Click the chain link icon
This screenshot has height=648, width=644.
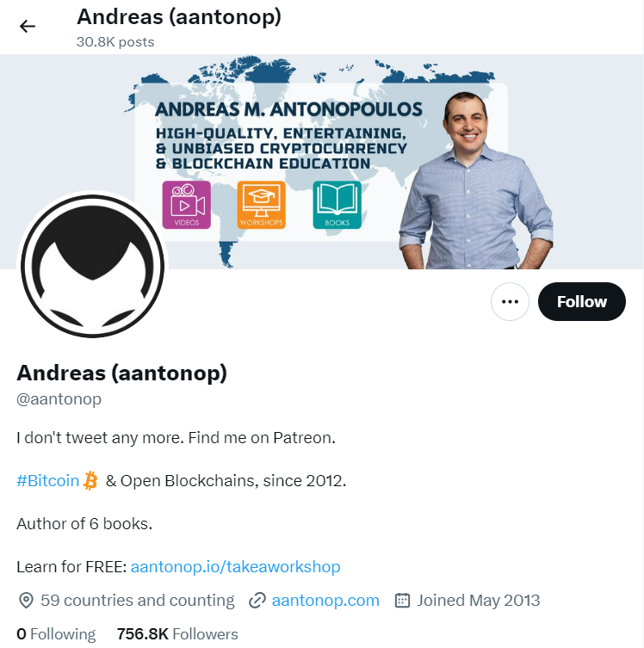pyautogui.click(x=257, y=601)
